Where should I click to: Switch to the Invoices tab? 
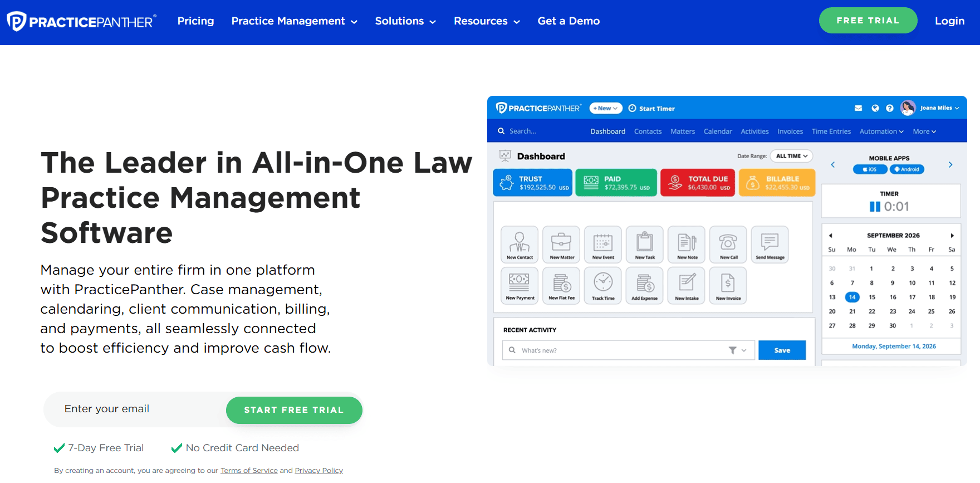click(x=790, y=131)
